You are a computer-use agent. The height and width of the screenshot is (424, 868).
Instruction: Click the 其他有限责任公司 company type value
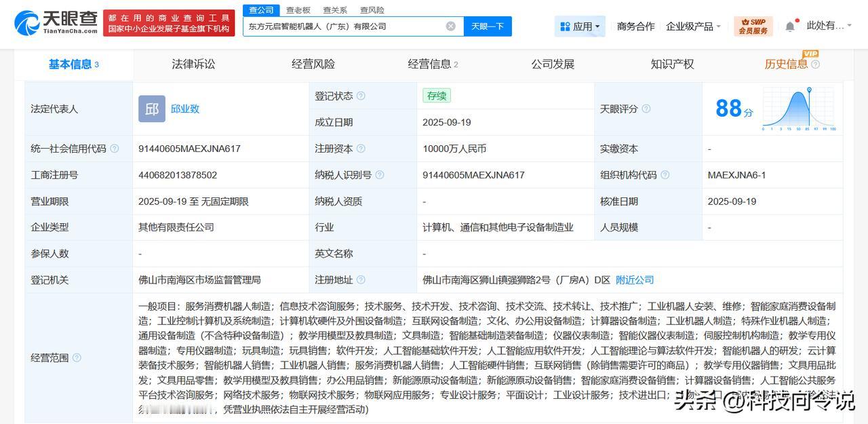pyautogui.click(x=176, y=227)
